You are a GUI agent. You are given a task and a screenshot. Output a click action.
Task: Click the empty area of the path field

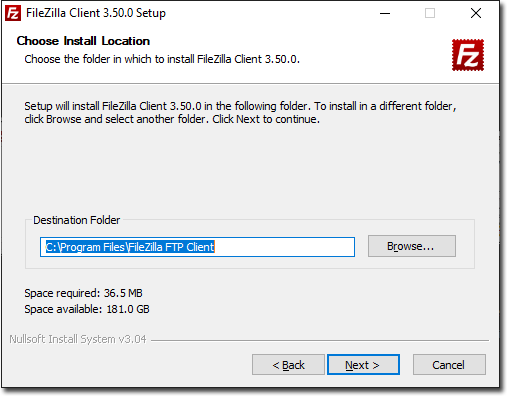coord(284,247)
